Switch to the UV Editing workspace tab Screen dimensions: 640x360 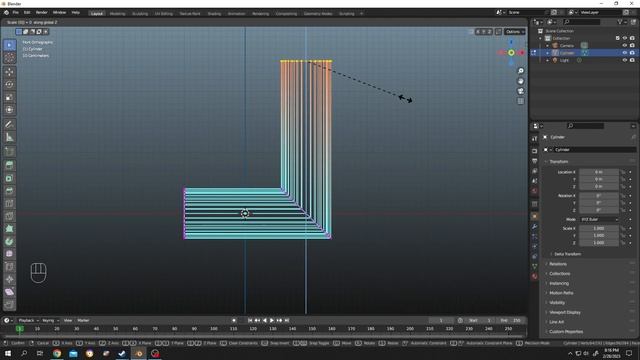point(163,13)
